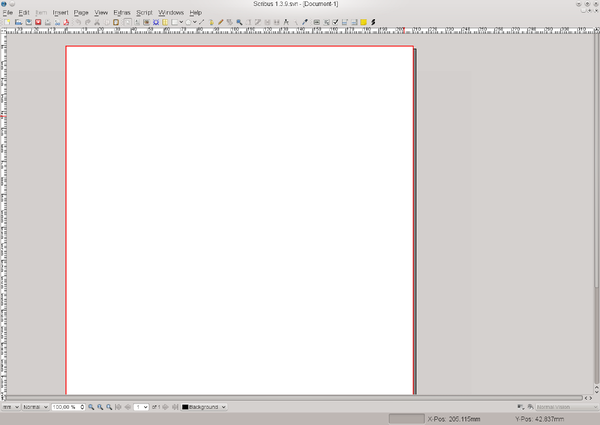Open the shape tool dropdown arrow

[x=182, y=21]
